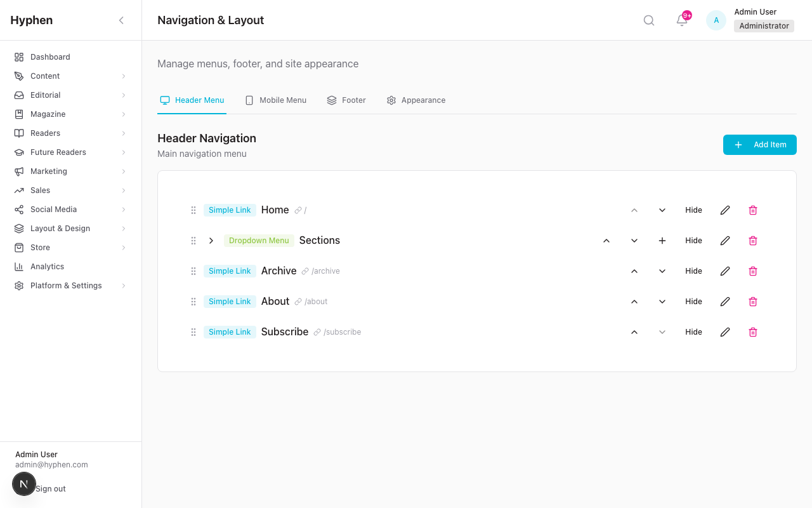Open the notifications bell icon
The image size is (812, 508).
(x=681, y=20)
